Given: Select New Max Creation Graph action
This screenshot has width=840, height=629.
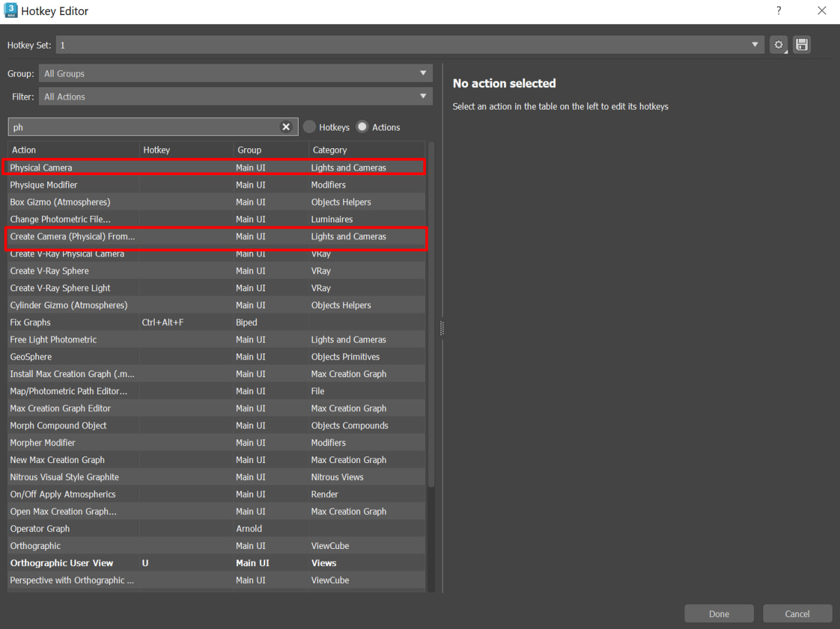Looking at the screenshot, I should [216, 460].
